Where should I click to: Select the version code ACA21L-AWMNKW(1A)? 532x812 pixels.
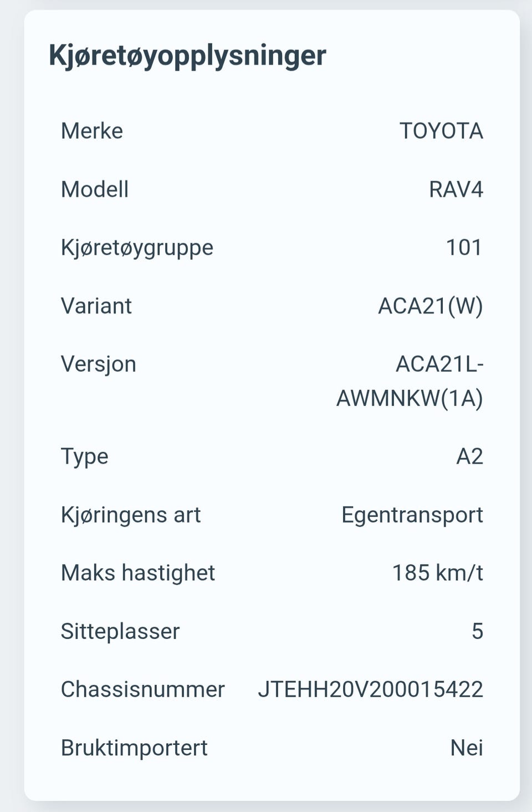pos(410,381)
